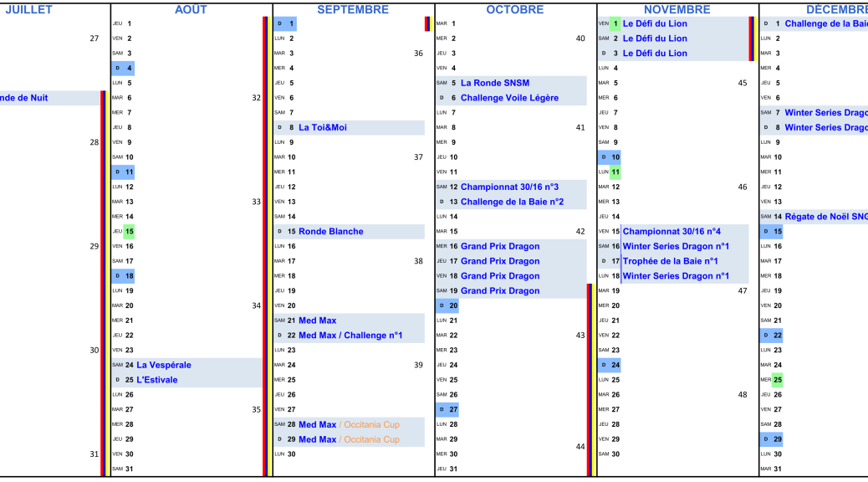This screenshot has width=868, height=482.
Task: Select Le Défi du Lion on November 2
Action: pyautogui.click(x=655, y=38)
